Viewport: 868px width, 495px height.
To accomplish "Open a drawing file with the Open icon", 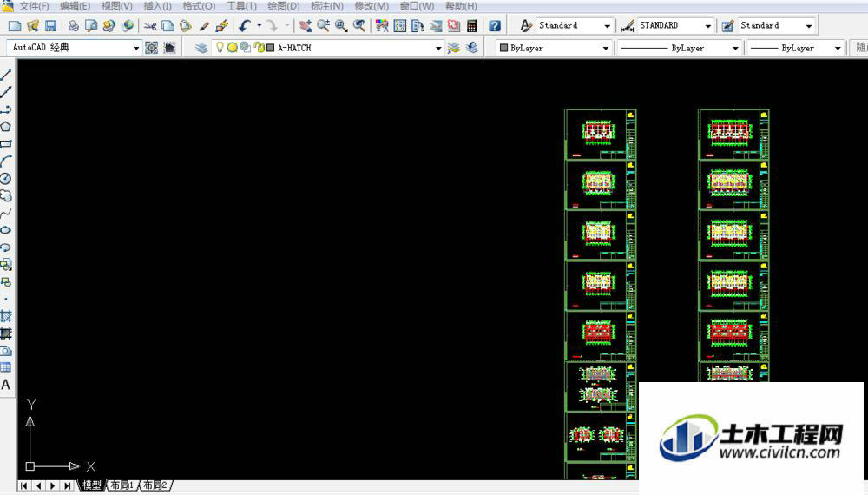I will 33,25.
